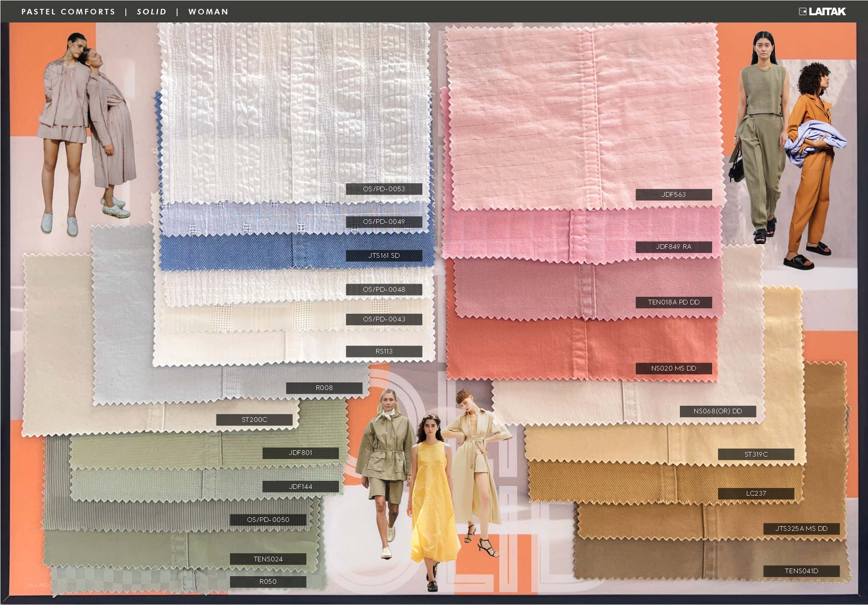Screen dimensions: 868x605
Task: Click the LAITAK logo icon
Action: 802,11
